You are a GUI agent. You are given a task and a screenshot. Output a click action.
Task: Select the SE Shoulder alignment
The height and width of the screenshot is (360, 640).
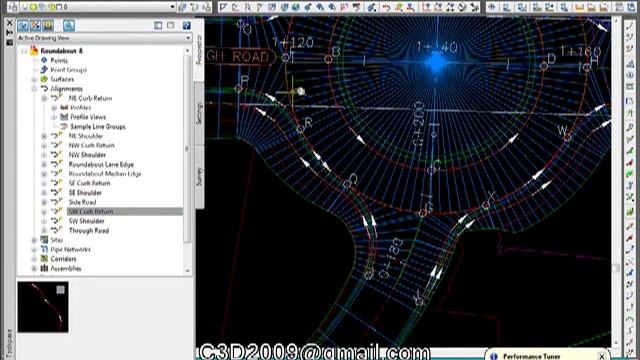85,193
